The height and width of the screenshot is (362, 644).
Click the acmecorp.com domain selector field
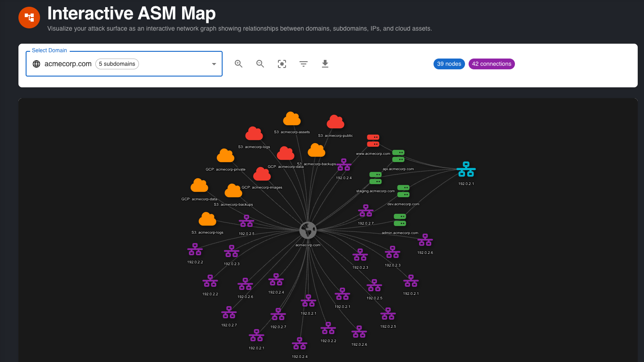pos(68,64)
